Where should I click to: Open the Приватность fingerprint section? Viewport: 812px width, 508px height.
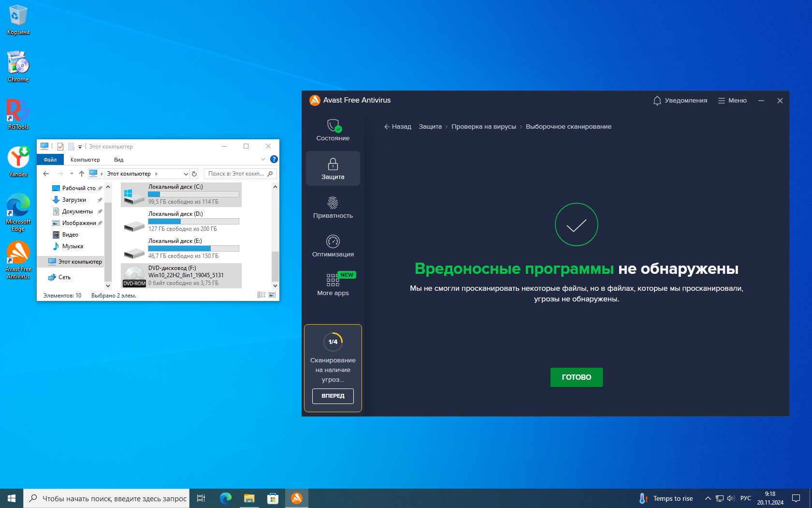333,208
